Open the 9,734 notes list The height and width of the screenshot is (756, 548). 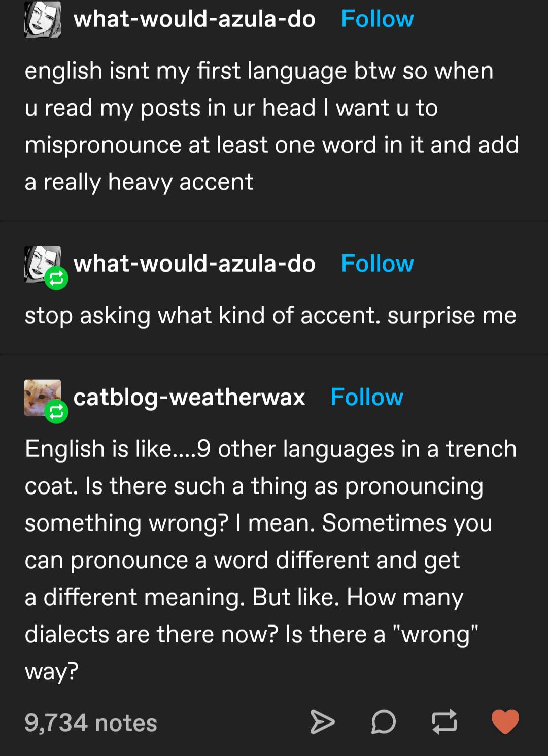point(91,723)
